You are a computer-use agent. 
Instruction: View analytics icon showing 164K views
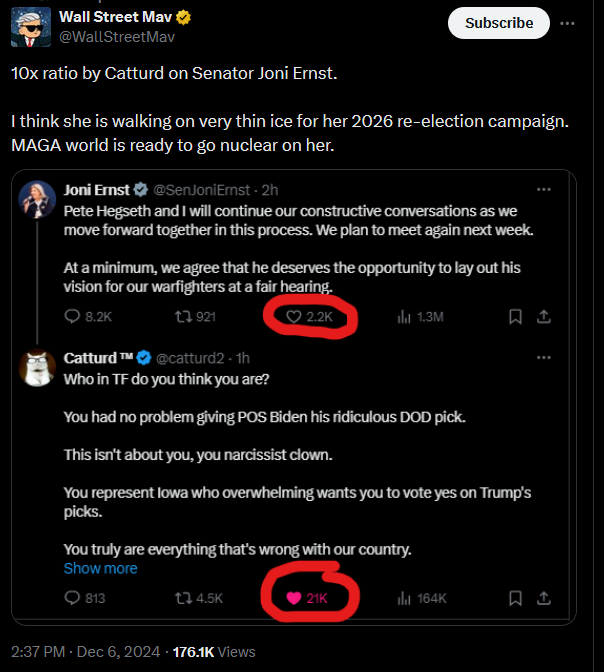click(404, 598)
